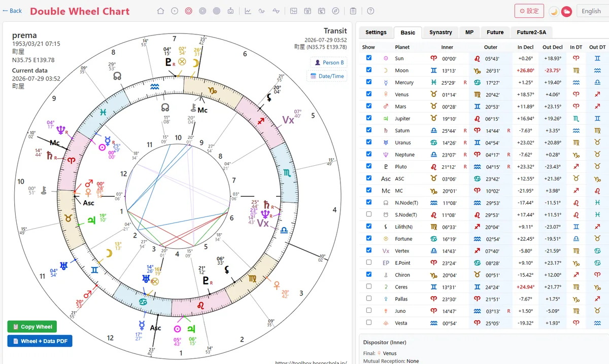The image size is (609, 364).
Task: Enable the Vesta show checkbox
Action: 369,323
